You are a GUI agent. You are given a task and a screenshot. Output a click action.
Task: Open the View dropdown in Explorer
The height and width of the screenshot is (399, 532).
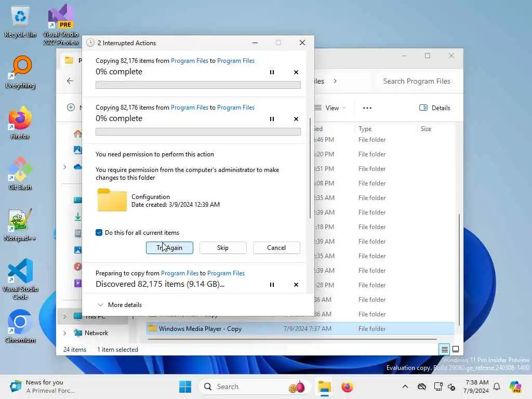[x=330, y=108]
